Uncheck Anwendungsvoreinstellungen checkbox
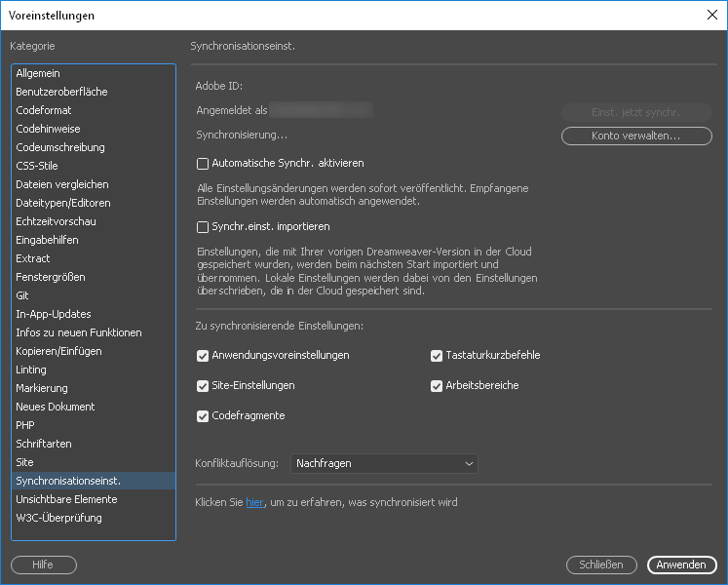The width and height of the screenshot is (728, 585). 203,356
